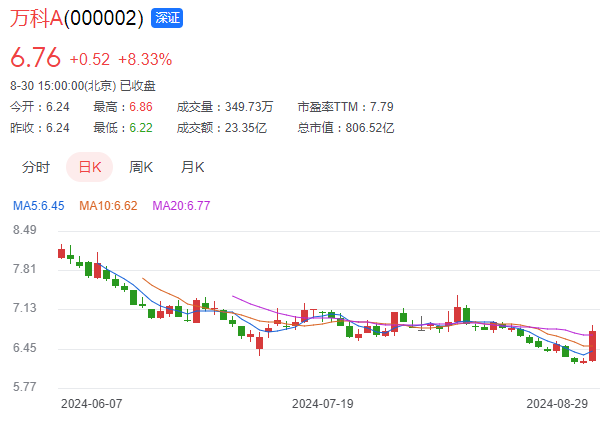The image size is (616, 427).
Task: Click the first red candlestick on the chart
Action: tap(61, 252)
